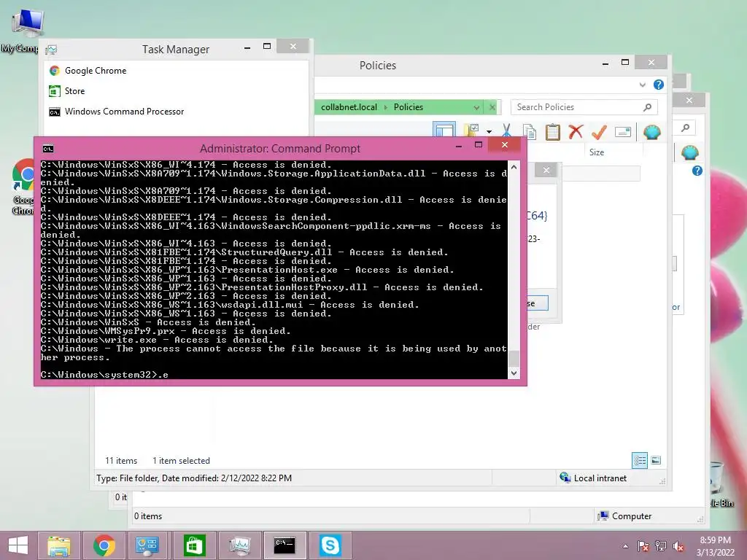This screenshot has height=560, width=747.
Task: Open Windows Start button
Action: pyautogui.click(x=18, y=545)
